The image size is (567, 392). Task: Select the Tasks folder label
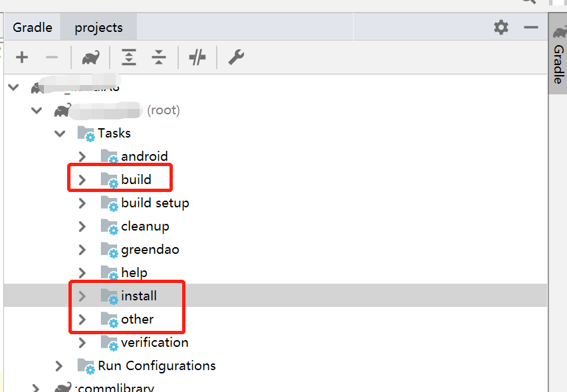click(x=114, y=133)
